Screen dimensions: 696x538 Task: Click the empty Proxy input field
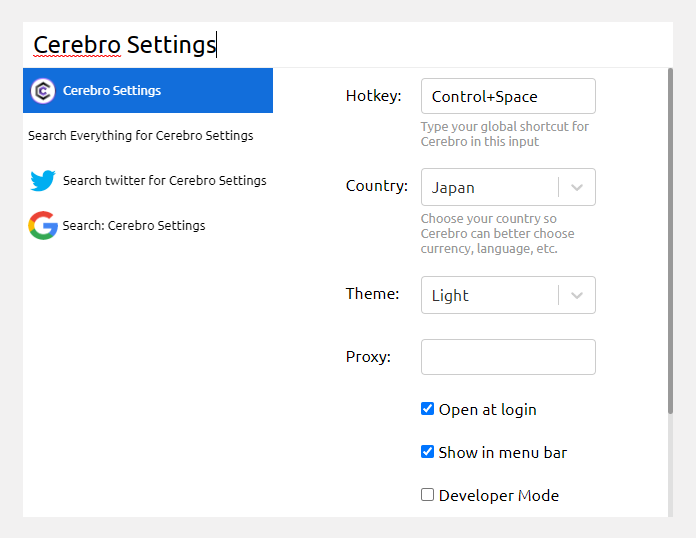(508, 357)
